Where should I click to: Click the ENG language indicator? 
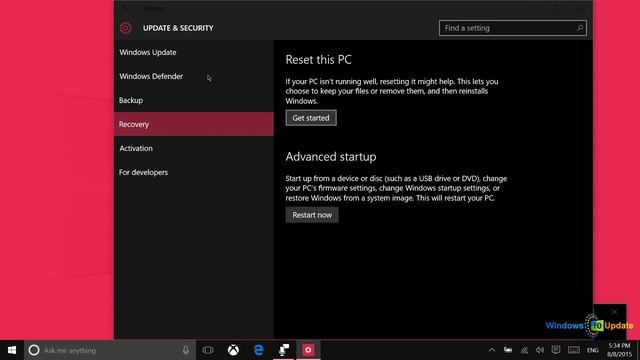click(x=593, y=350)
